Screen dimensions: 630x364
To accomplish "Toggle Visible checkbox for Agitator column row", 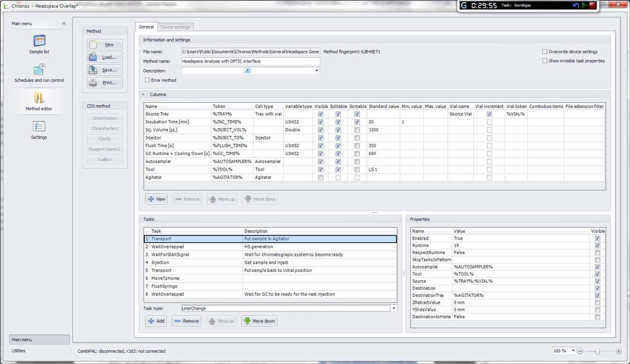I will point(320,177).
